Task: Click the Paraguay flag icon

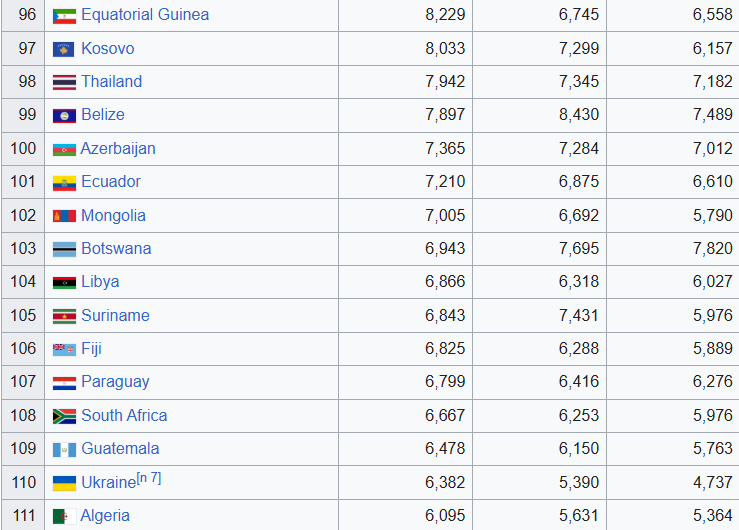Action: (x=64, y=382)
